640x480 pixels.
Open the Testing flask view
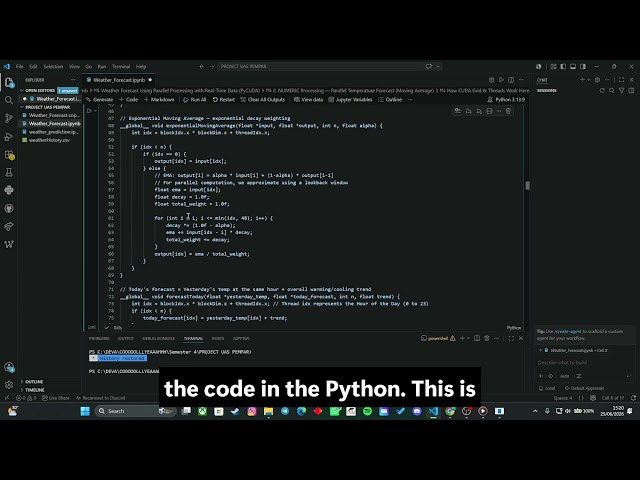pos(9,172)
